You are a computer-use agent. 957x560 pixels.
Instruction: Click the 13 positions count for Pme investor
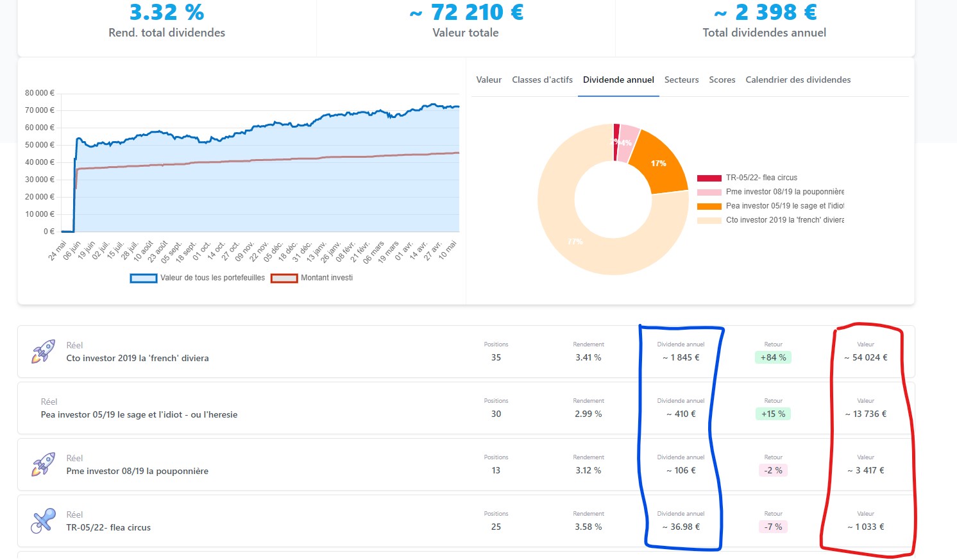tap(496, 470)
